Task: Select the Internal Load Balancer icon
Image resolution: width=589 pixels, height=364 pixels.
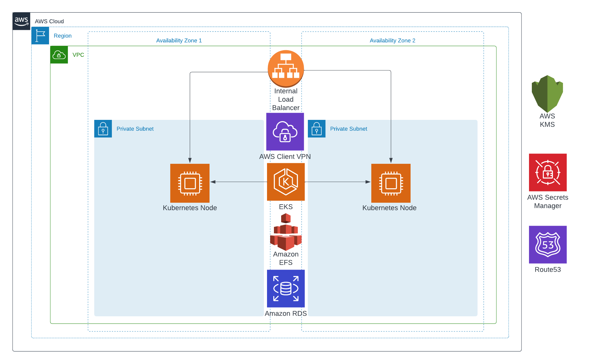Action: click(286, 69)
